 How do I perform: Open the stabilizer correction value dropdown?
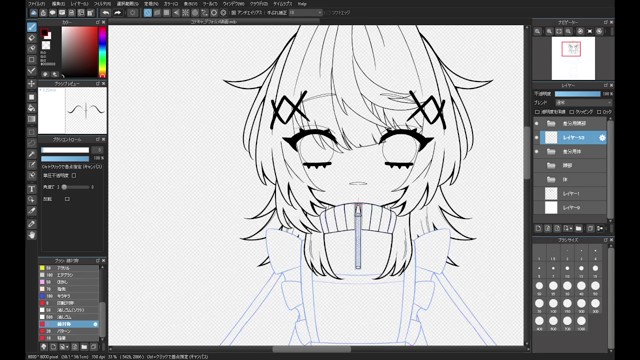point(305,13)
